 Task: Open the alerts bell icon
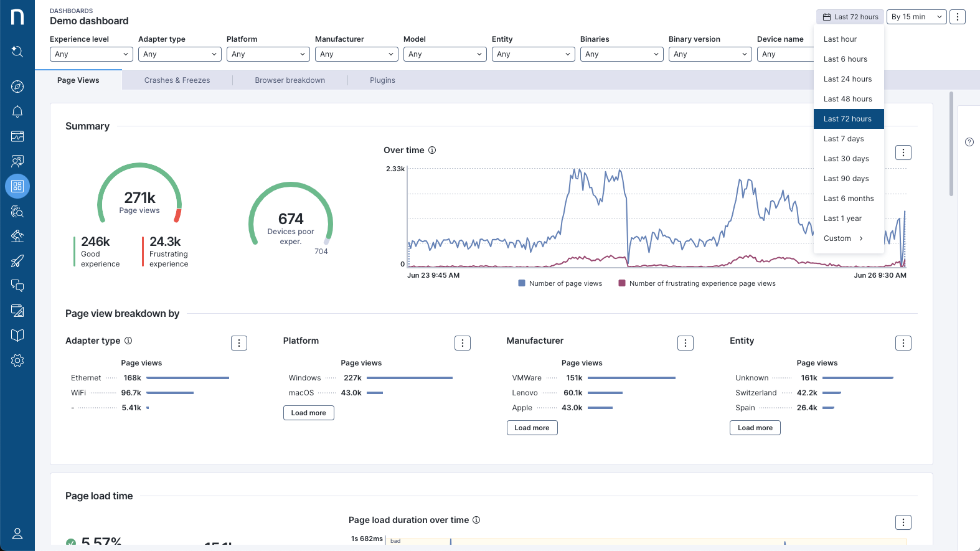(x=17, y=111)
